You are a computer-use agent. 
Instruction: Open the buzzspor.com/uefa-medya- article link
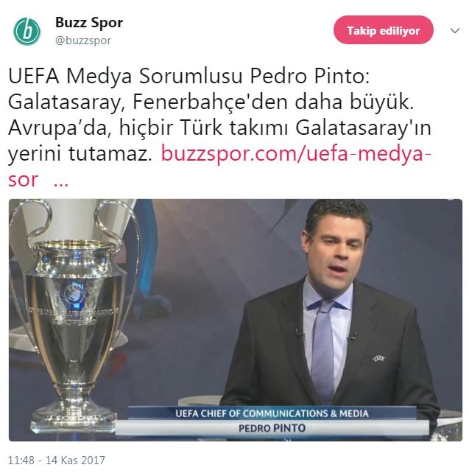[296, 153]
